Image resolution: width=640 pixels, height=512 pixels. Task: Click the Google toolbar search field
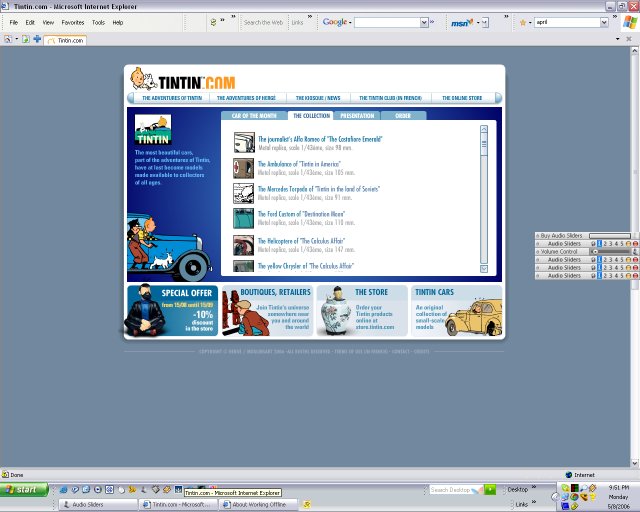388,22
